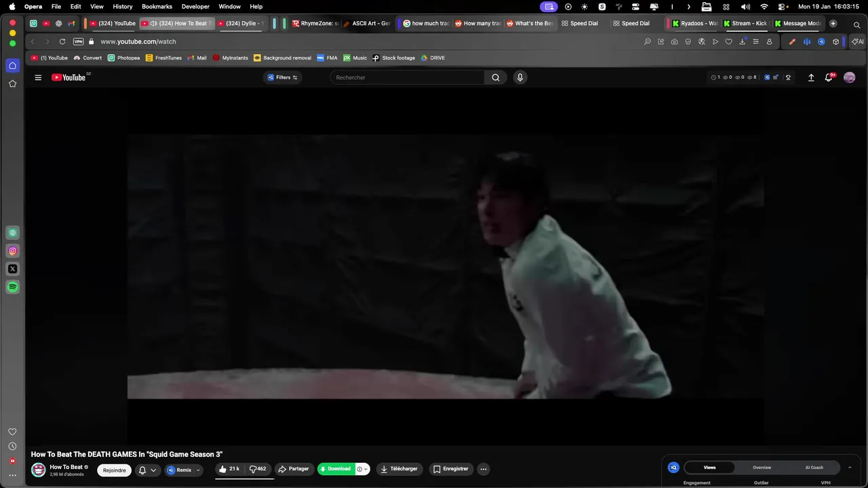Open sidebar heart pinboards icon
Screen dimensions: 868x488
[12, 432]
